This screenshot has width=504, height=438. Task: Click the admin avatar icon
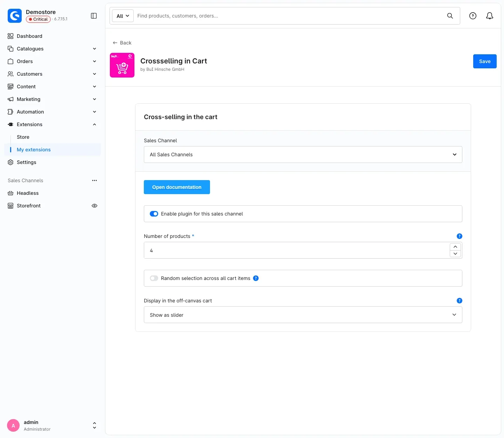click(13, 425)
